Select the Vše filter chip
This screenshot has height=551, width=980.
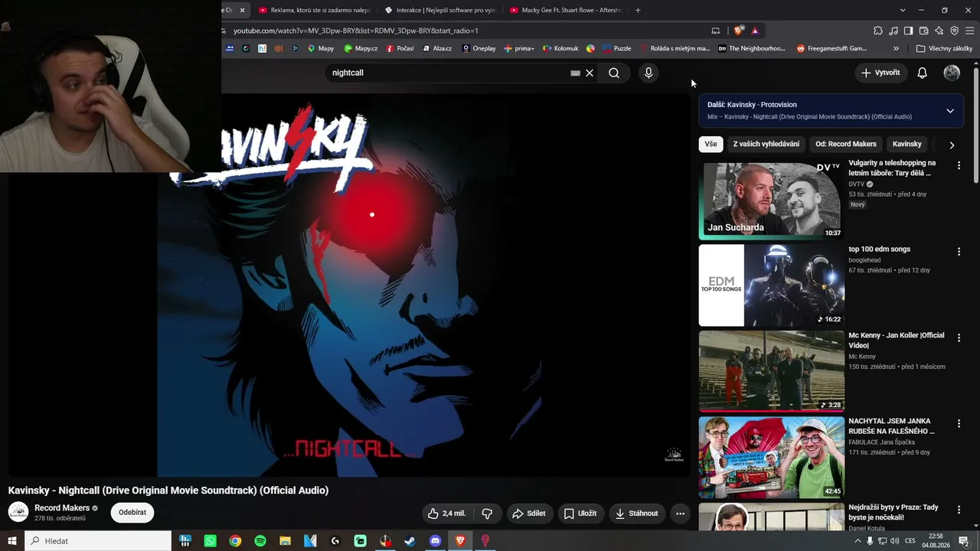click(711, 144)
